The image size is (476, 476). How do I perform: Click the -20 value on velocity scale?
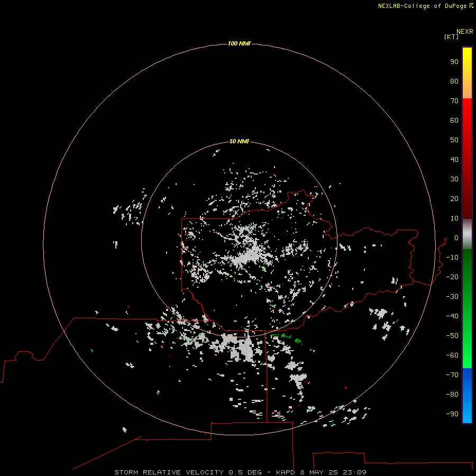coord(452,277)
